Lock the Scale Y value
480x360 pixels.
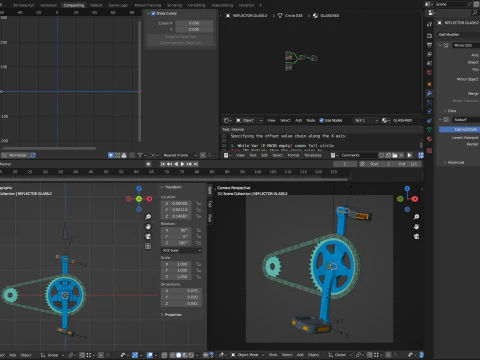pyautogui.click(x=198, y=270)
